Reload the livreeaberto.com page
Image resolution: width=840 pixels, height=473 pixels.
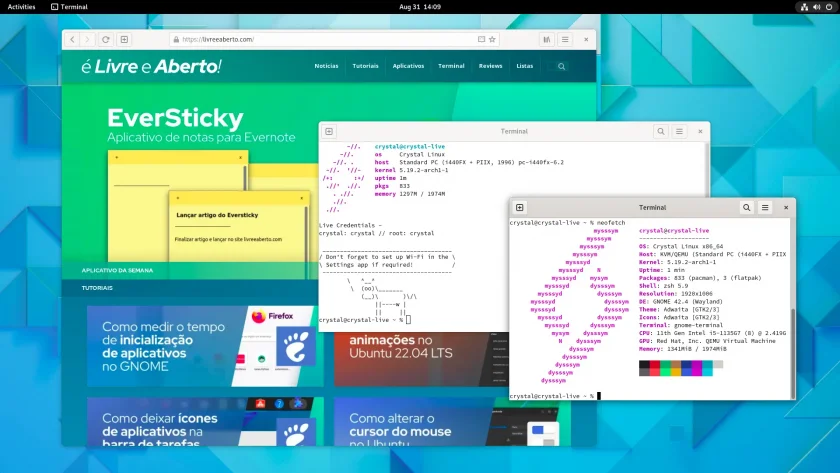[x=106, y=40]
